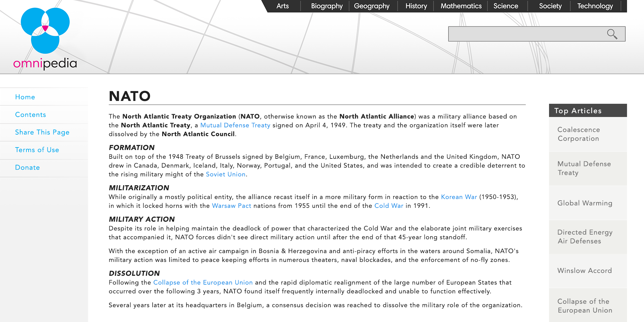The width and height of the screenshot is (644, 322).
Task: Open Winslow Accord top article
Action: coord(588,271)
